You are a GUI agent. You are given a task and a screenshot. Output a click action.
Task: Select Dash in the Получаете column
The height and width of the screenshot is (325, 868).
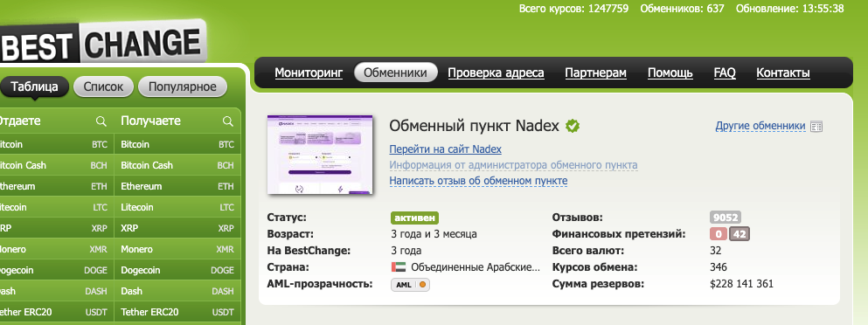click(x=177, y=291)
